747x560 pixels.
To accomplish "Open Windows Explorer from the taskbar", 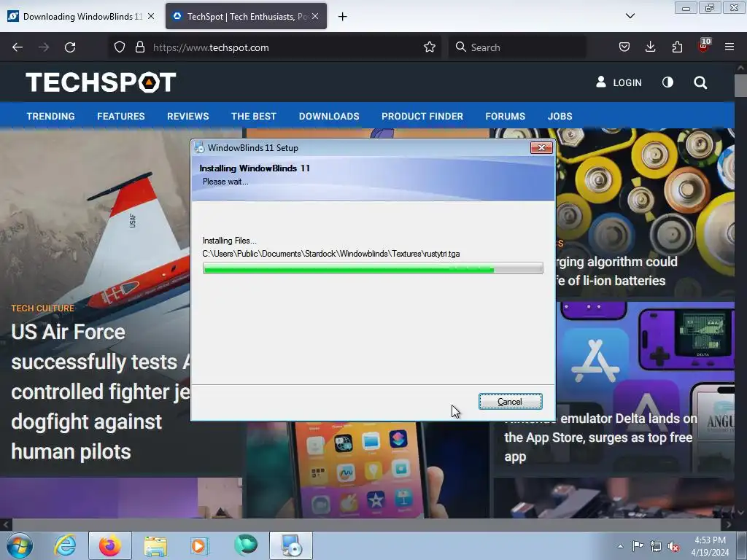I will 155,545.
